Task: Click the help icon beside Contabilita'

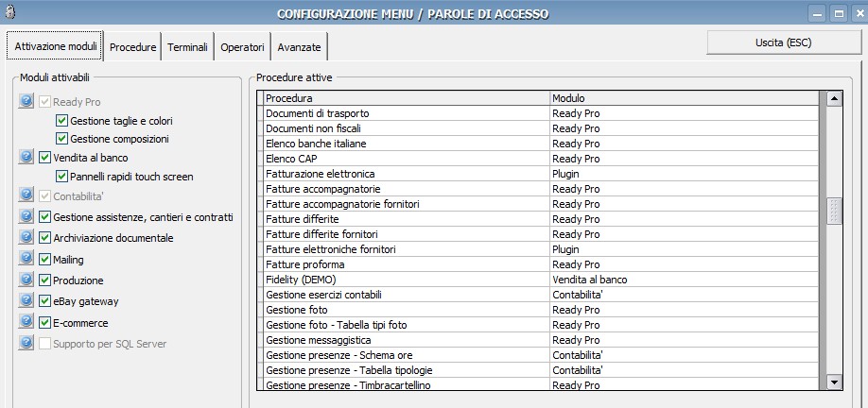Action: [x=26, y=196]
